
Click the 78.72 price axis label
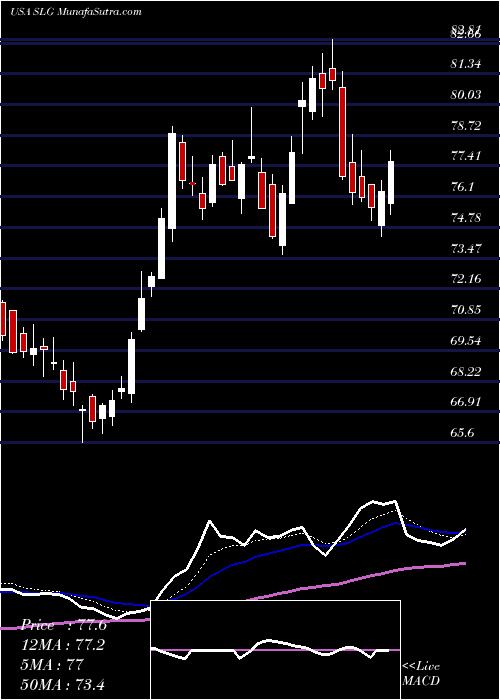[x=466, y=125]
